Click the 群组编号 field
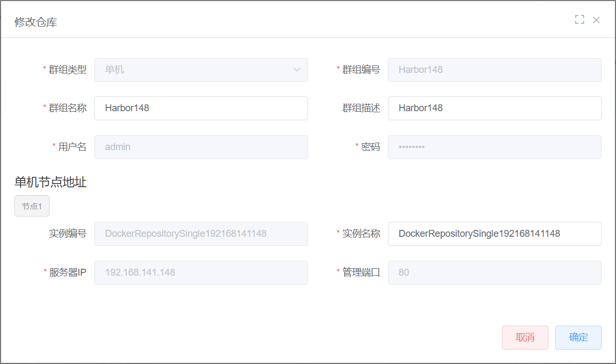 495,70
